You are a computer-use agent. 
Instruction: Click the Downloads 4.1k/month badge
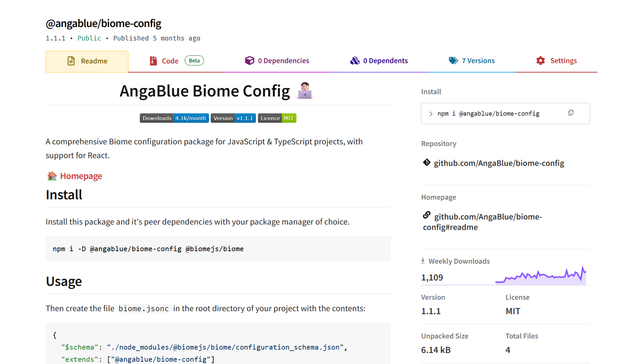click(x=174, y=118)
